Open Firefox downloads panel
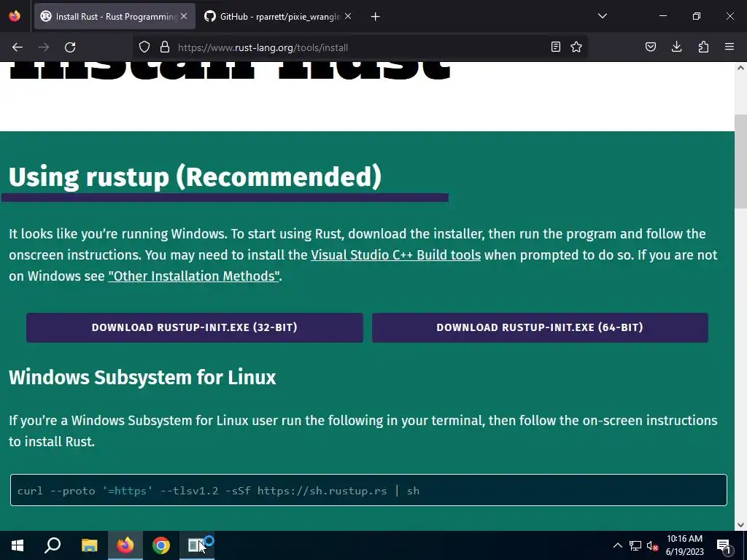 (x=676, y=47)
